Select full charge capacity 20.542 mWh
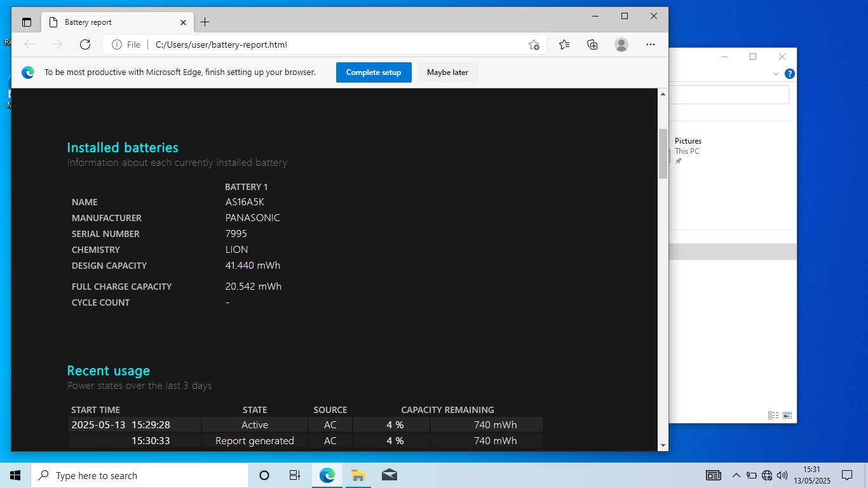The width and height of the screenshot is (868, 488). (253, 287)
